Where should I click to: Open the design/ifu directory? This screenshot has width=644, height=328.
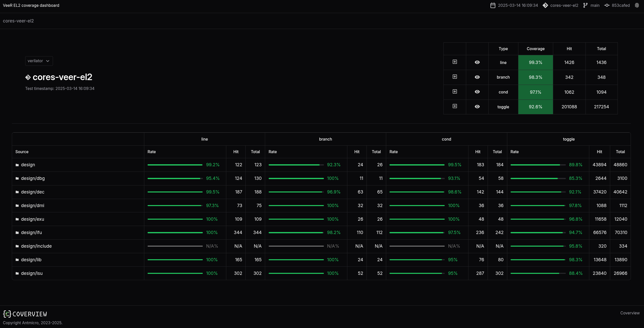pos(32,233)
